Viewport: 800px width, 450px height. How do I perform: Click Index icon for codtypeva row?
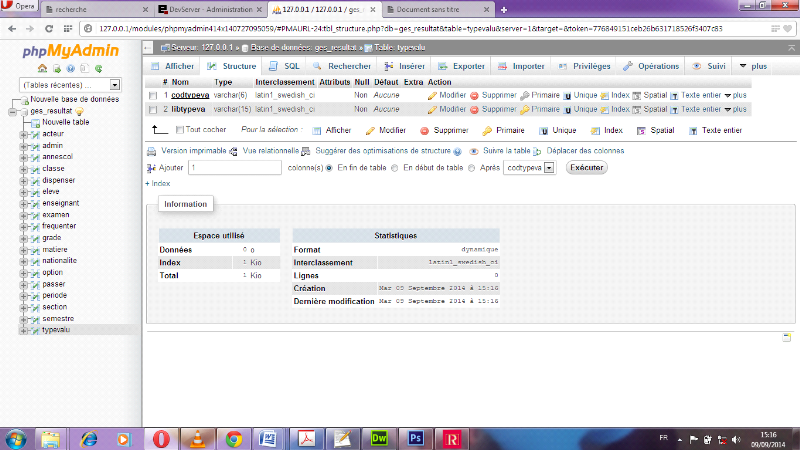click(x=605, y=95)
